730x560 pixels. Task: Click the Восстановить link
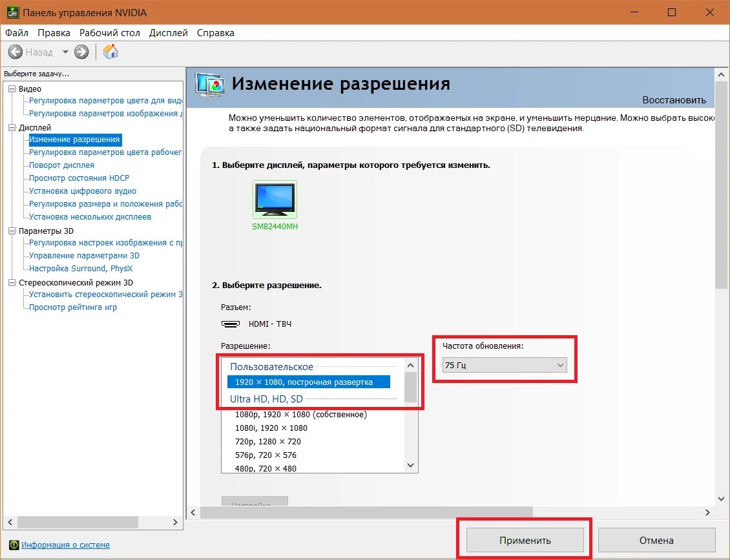click(674, 100)
